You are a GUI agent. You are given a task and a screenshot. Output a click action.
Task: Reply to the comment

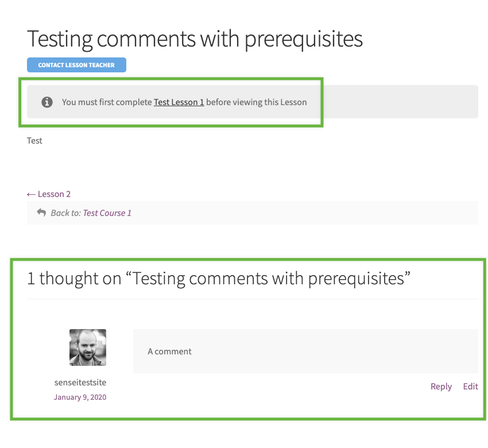[441, 386]
